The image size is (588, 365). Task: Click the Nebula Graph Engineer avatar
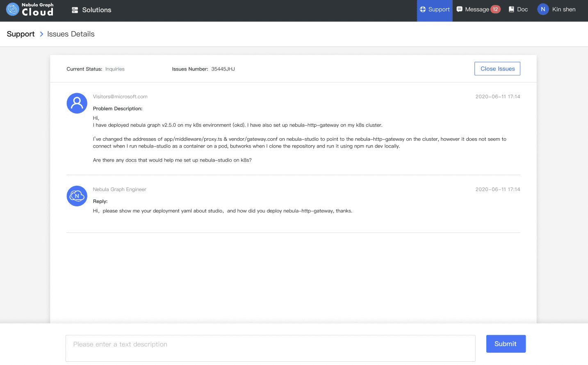click(77, 196)
